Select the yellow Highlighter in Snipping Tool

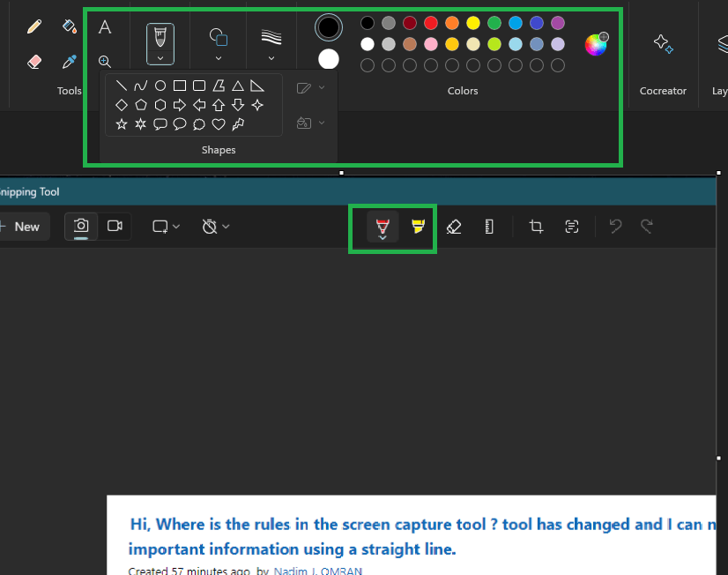click(x=418, y=226)
